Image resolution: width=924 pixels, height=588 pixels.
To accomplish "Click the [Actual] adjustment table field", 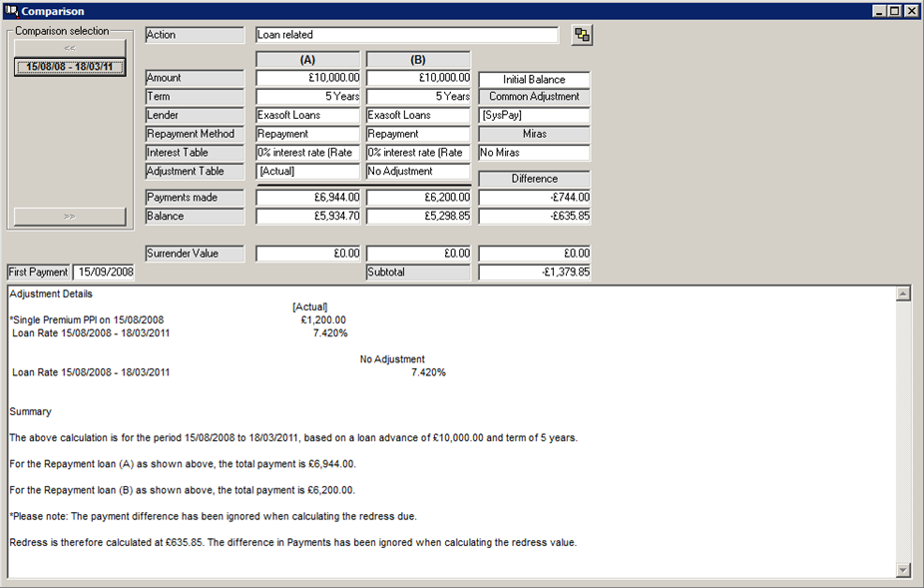I will [x=307, y=172].
